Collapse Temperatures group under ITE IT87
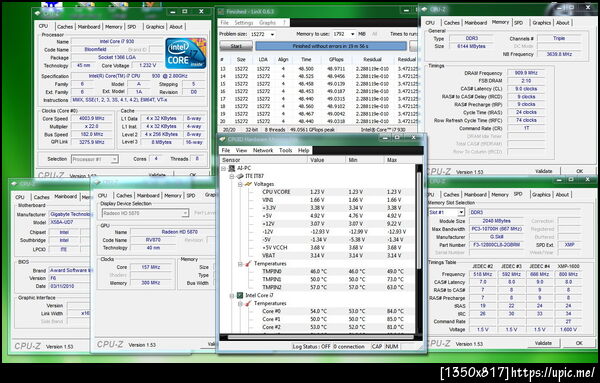The width and height of the screenshot is (600, 383). pos(240,264)
